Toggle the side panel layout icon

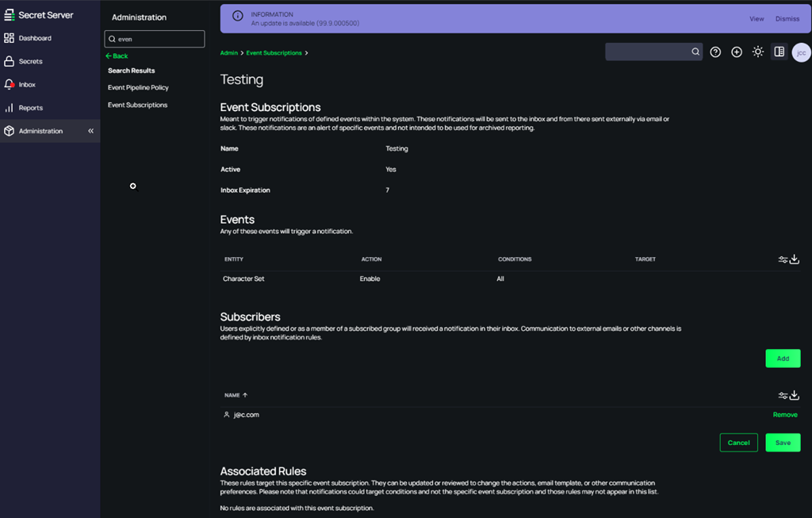(x=779, y=52)
